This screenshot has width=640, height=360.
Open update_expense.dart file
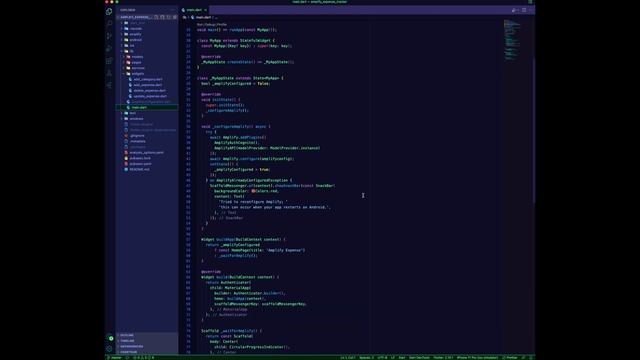[x=150, y=96]
